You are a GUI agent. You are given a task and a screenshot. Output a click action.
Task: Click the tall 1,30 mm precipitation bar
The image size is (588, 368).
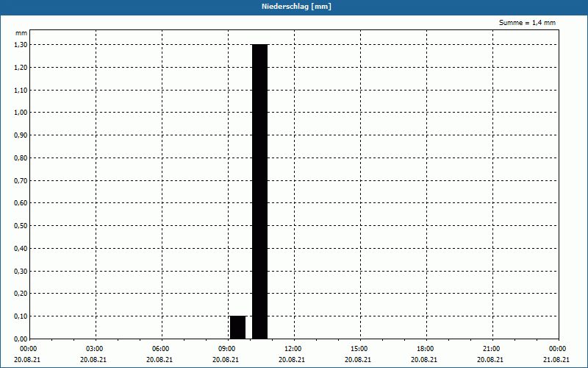[260, 191]
